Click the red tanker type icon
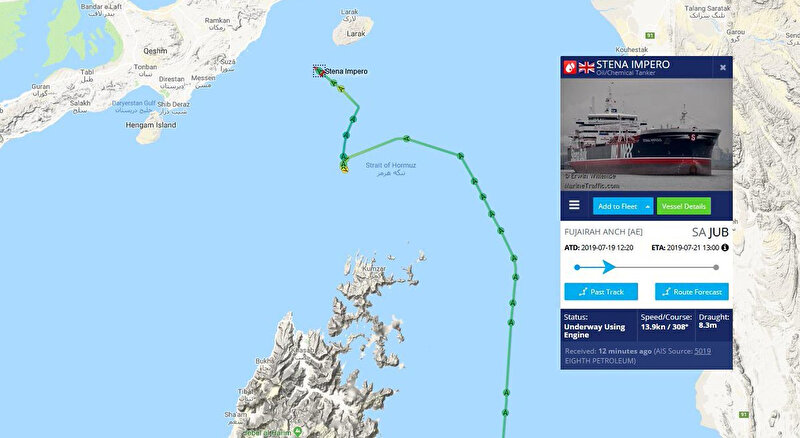The height and width of the screenshot is (438, 800). [570, 67]
